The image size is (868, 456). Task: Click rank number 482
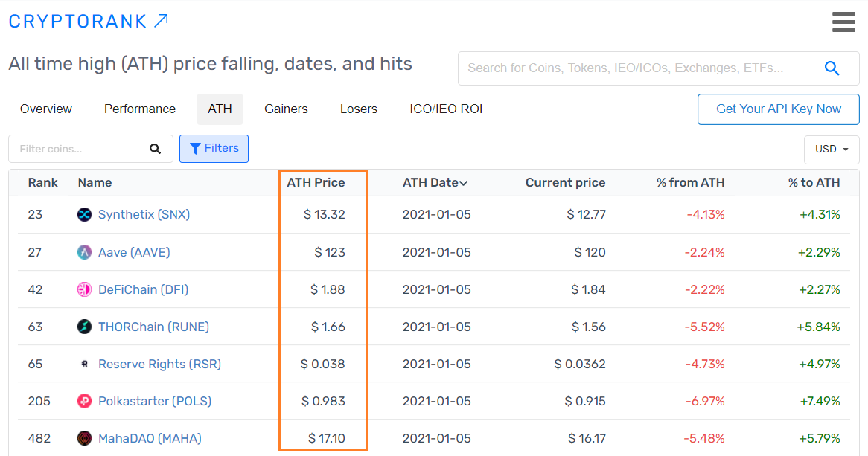tap(39, 438)
